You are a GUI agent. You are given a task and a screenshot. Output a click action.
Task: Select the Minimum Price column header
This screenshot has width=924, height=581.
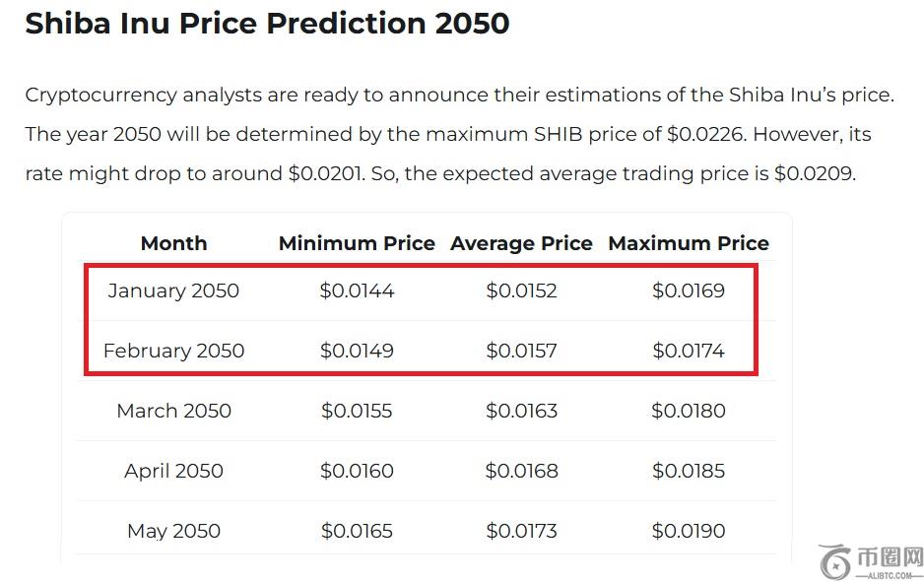pos(357,243)
